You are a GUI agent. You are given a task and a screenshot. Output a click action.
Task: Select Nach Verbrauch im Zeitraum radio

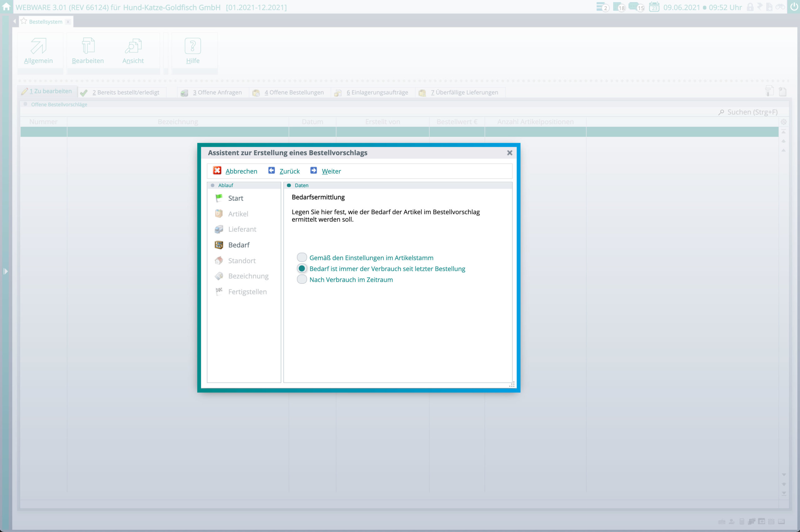(302, 280)
